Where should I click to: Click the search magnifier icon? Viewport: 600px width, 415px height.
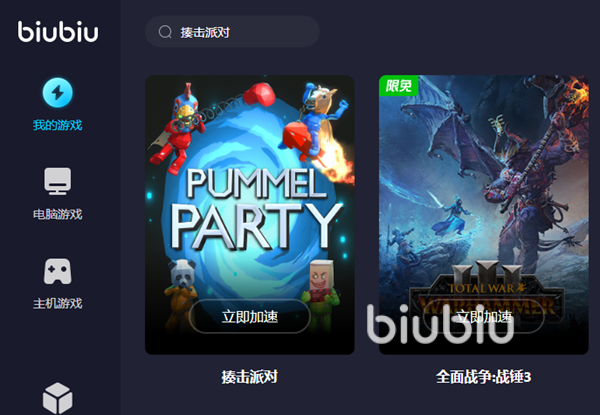tap(165, 32)
